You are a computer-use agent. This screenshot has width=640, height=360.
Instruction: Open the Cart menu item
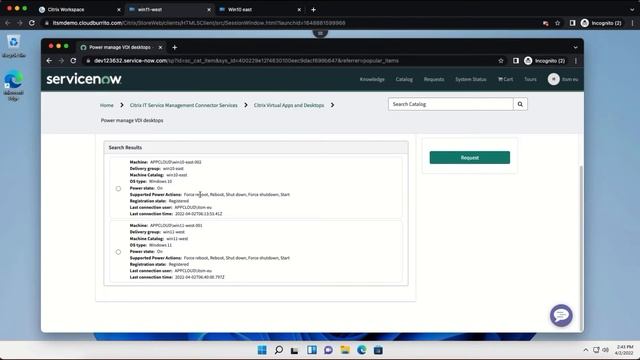(505, 79)
